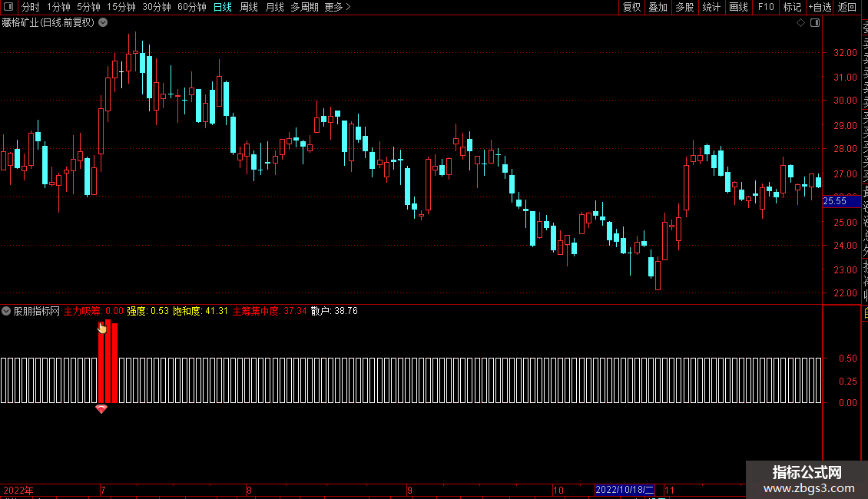Screen dimensions: 868x499
Task: Select the 30分钟 period
Action: pyautogui.click(x=156, y=7)
